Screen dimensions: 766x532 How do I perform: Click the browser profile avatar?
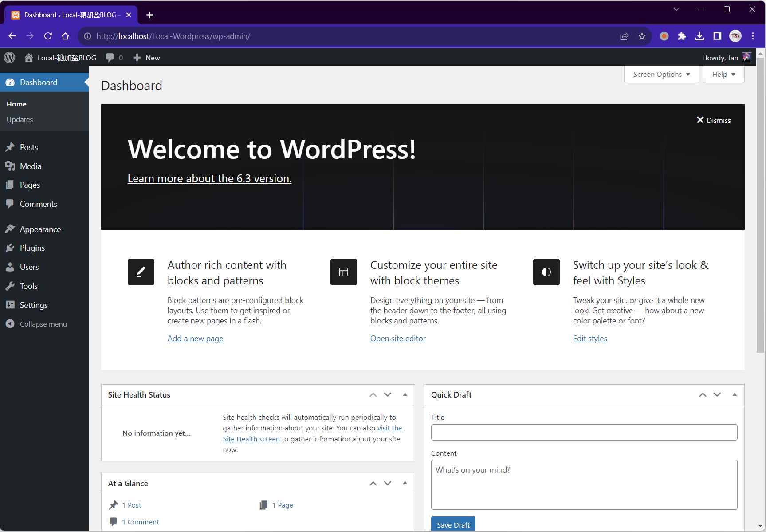point(735,36)
